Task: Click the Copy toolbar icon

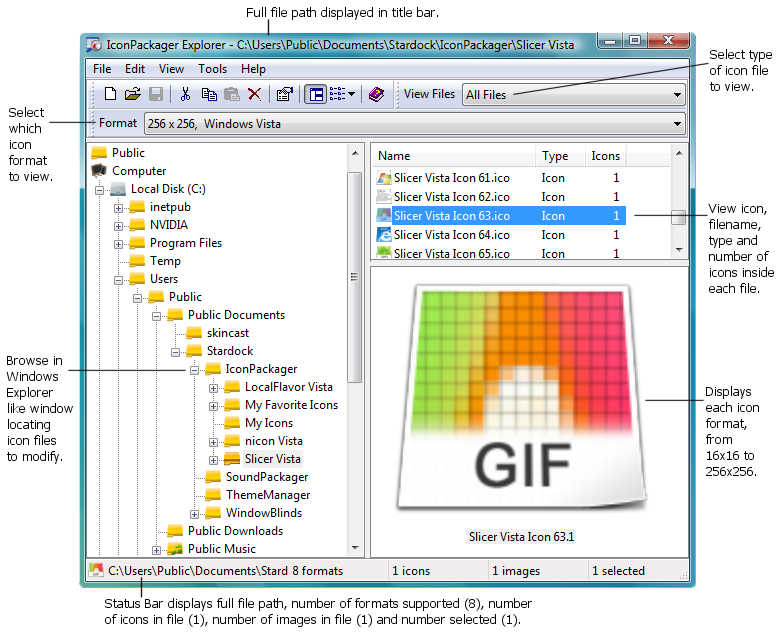Action: click(209, 94)
